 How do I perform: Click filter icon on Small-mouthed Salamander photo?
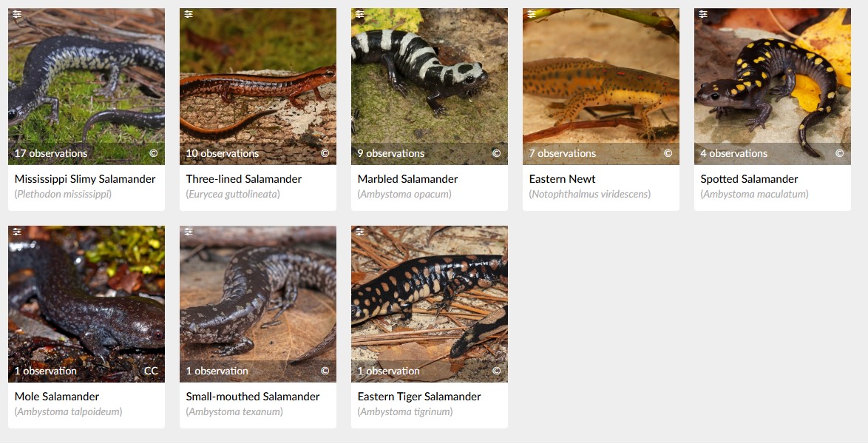coord(189,232)
